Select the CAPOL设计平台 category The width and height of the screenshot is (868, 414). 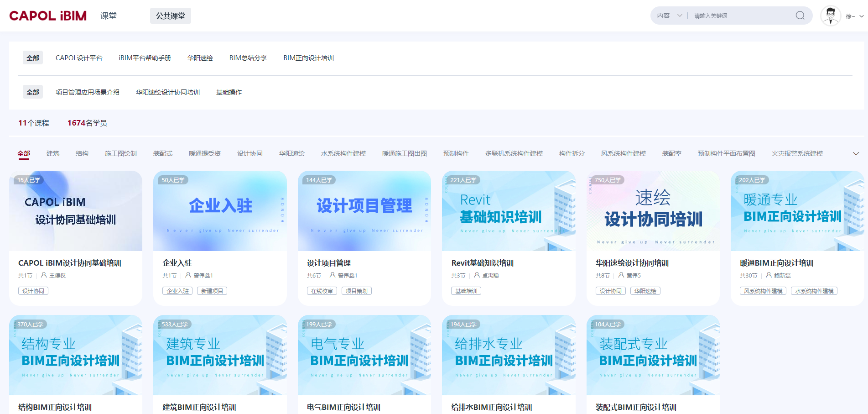(x=79, y=58)
